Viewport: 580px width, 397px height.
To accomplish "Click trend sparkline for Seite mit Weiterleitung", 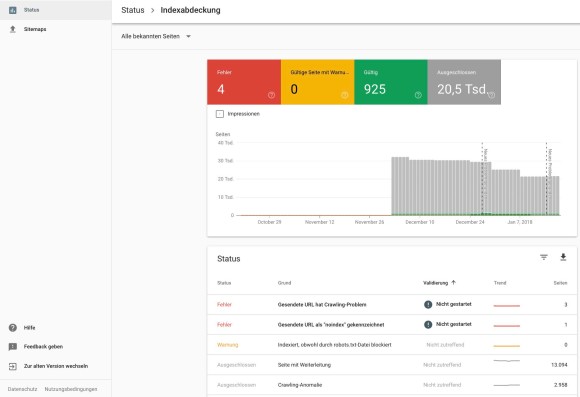I will click(507, 360).
